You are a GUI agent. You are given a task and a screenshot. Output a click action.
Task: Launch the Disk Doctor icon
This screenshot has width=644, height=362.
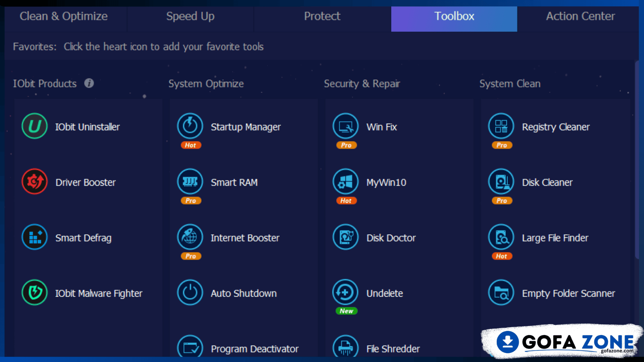[346, 237]
